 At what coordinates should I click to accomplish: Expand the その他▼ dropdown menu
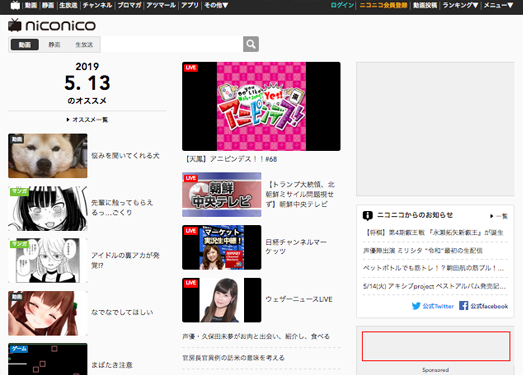(216, 5)
